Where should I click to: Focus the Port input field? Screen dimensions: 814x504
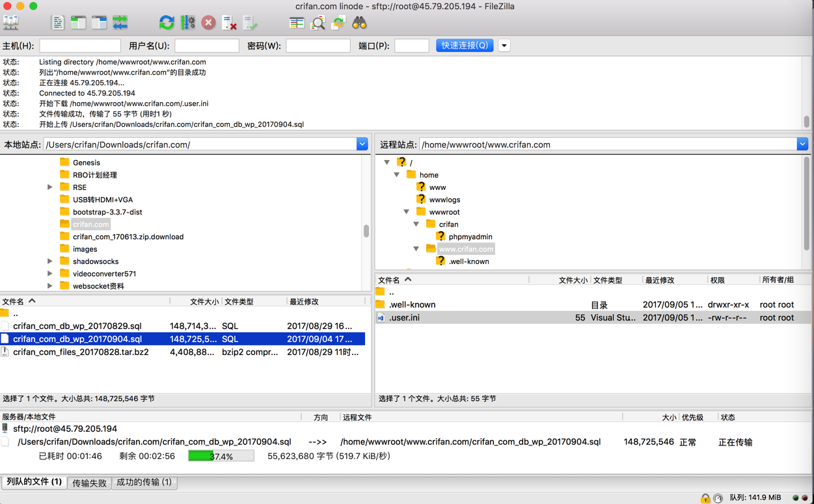pyautogui.click(x=412, y=46)
